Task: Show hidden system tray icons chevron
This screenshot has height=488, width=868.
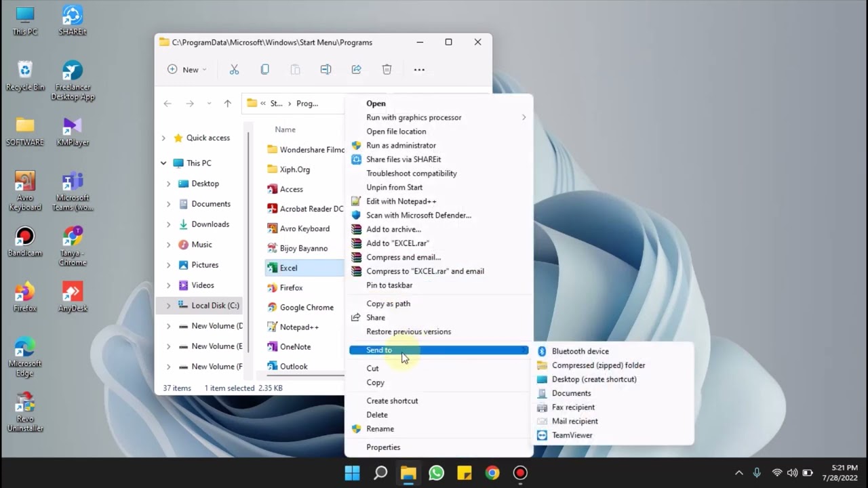Action: click(739, 472)
